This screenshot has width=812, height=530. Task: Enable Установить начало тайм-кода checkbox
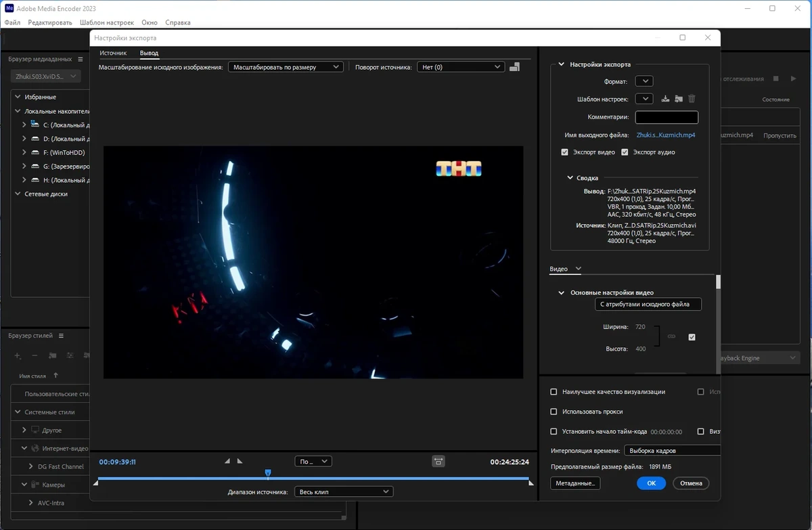click(554, 431)
